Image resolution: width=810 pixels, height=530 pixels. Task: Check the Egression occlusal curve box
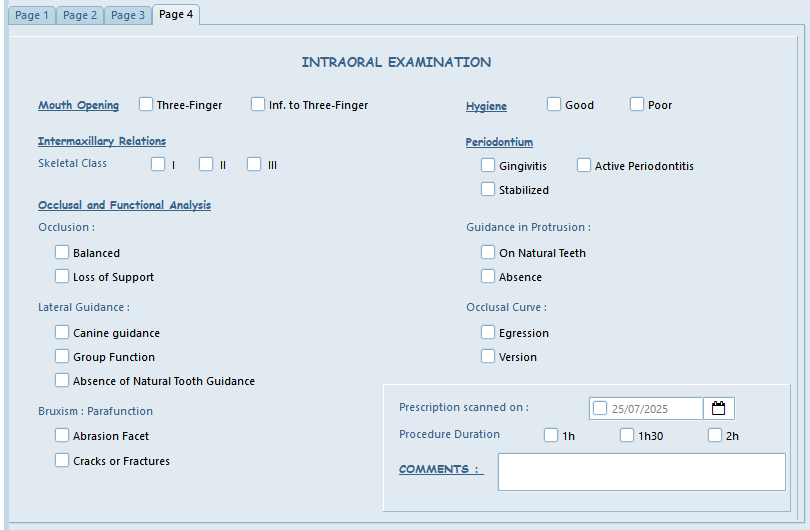[x=488, y=332]
